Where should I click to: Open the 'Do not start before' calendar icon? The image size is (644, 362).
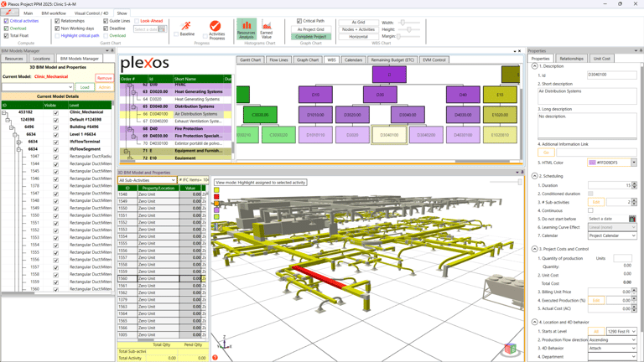tap(632, 219)
